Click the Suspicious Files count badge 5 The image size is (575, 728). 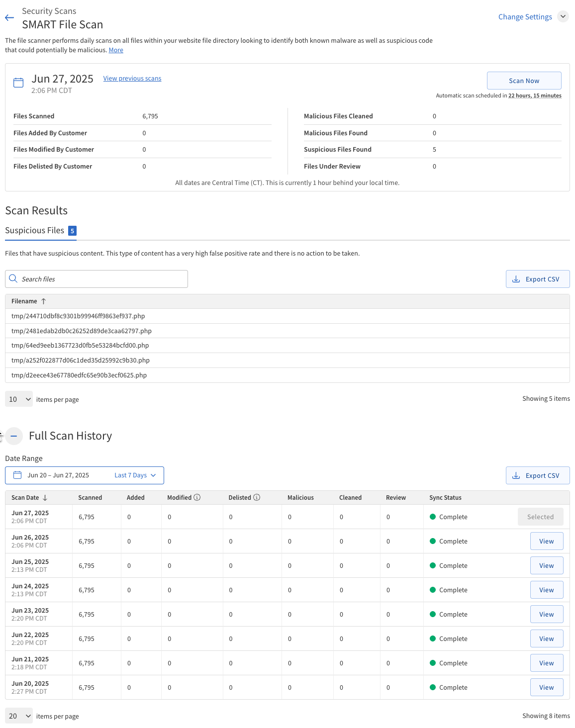click(x=72, y=231)
